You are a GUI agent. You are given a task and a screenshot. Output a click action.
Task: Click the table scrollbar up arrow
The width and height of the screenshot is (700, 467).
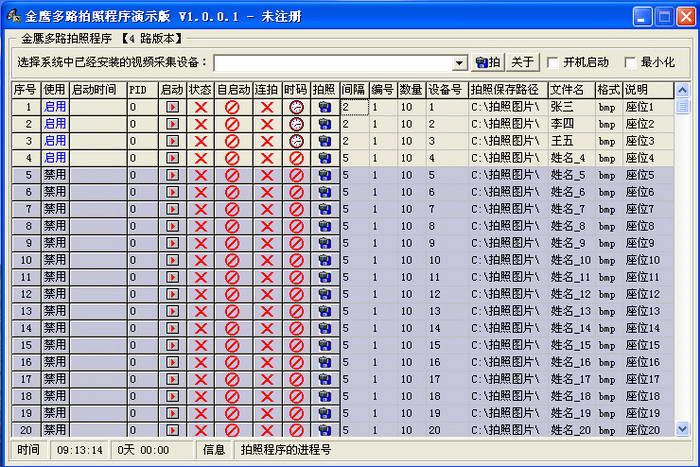pos(682,91)
